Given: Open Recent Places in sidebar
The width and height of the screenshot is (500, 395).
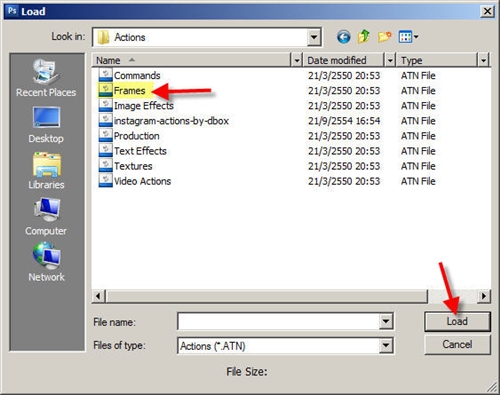Looking at the screenshot, I should pyautogui.click(x=46, y=78).
